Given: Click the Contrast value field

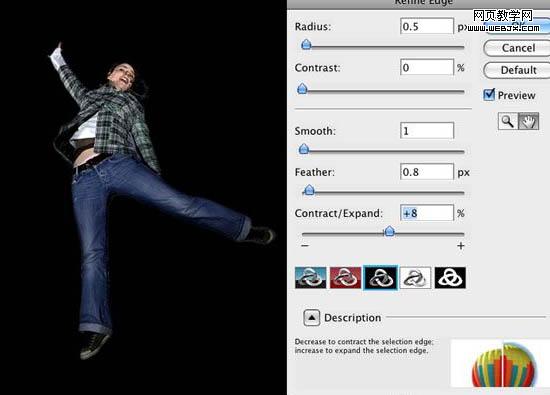Looking at the screenshot, I should 427,67.
